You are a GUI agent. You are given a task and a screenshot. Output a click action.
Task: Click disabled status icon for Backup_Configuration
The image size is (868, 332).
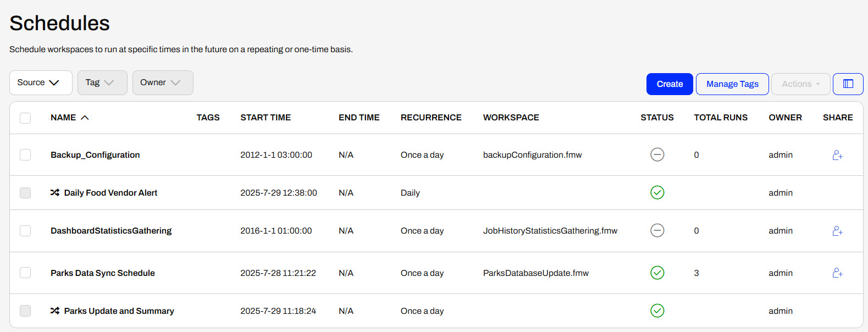(x=657, y=155)
